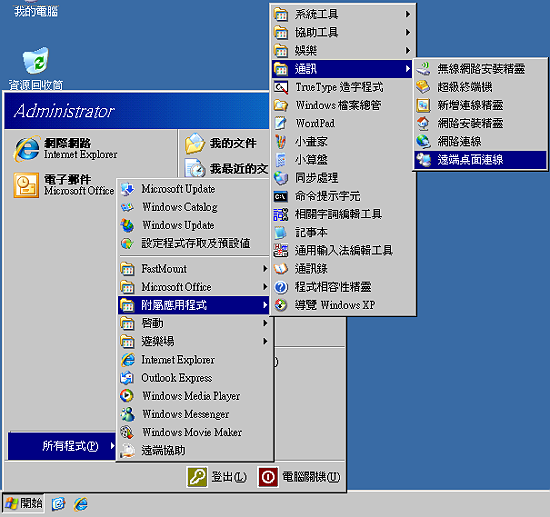Click Internet Explorer quick launch icon
The height and width of the screenshot is (517, 550).
[81, 504]
